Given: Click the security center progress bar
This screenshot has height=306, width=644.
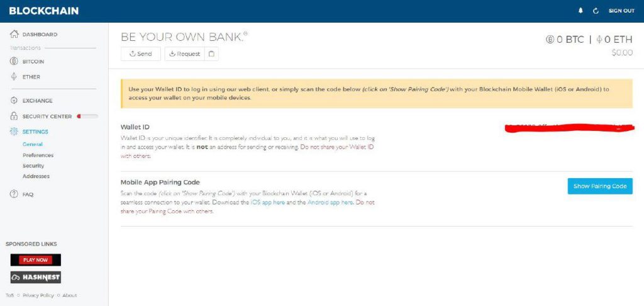Looking at the screenshot, I should pyautogui.click(x=87, y=116).
